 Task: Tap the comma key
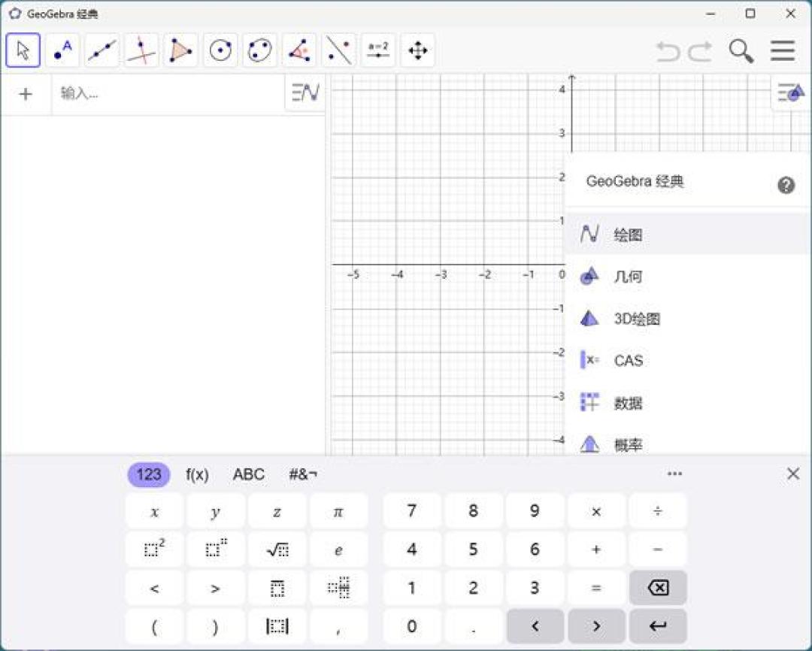[338, 626]
